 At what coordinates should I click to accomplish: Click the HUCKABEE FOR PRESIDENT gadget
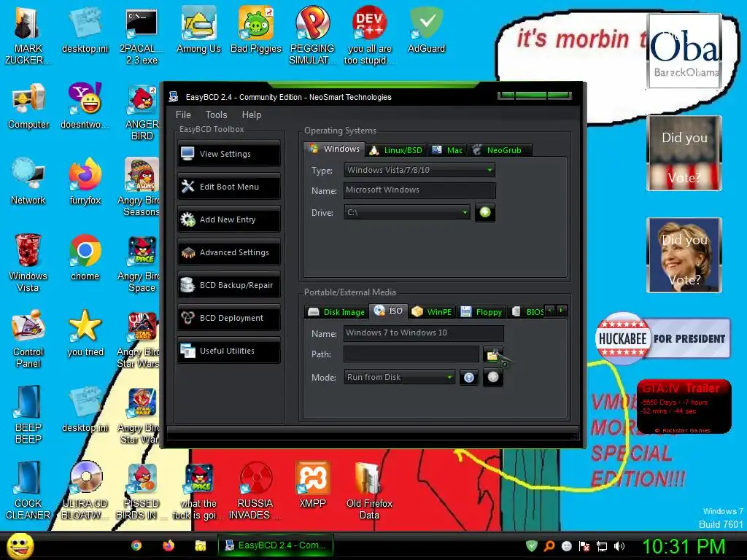pos(662,338)
